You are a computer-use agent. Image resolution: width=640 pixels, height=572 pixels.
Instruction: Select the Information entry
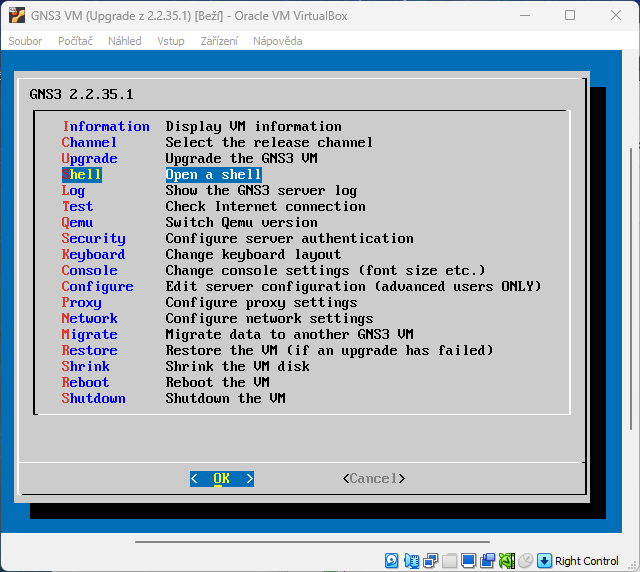pyautogui.click(x=106, y=127)
